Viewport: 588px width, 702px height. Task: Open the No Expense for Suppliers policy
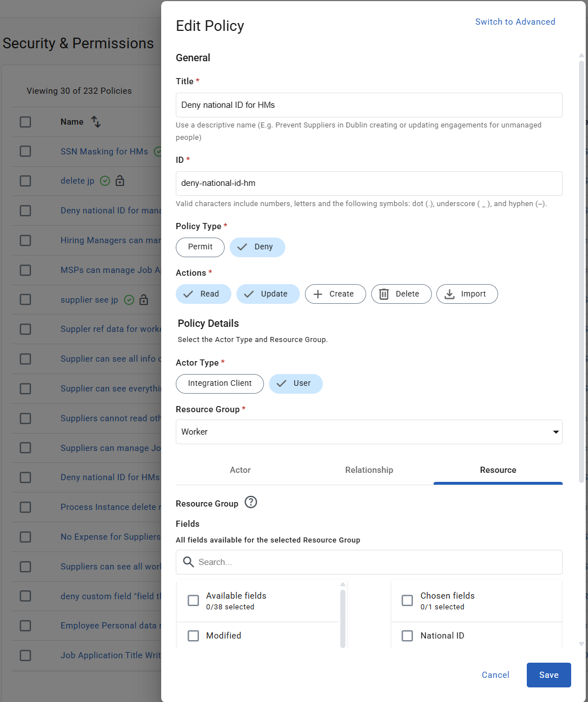[x=111, y=537]
